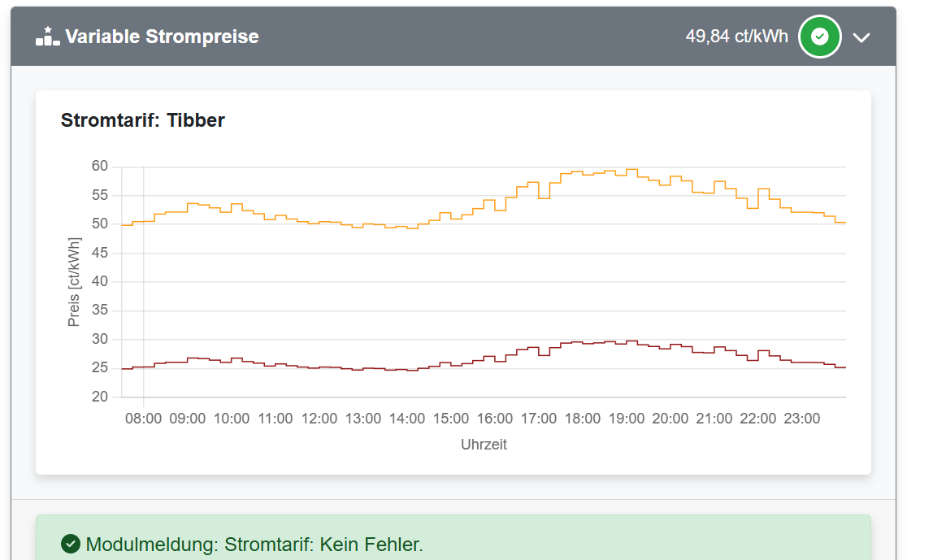Click the price reading 49,84 ct/kWh

click(x=737, y=36)
